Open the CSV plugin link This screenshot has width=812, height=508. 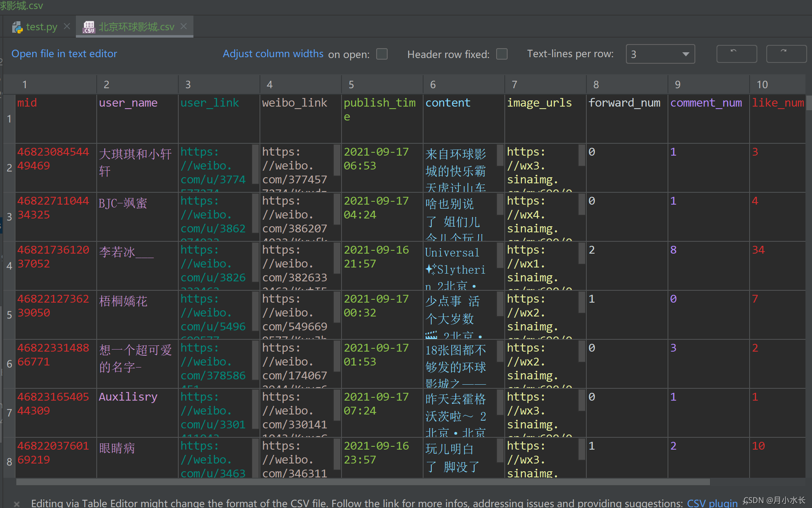(x=712, y=503)
